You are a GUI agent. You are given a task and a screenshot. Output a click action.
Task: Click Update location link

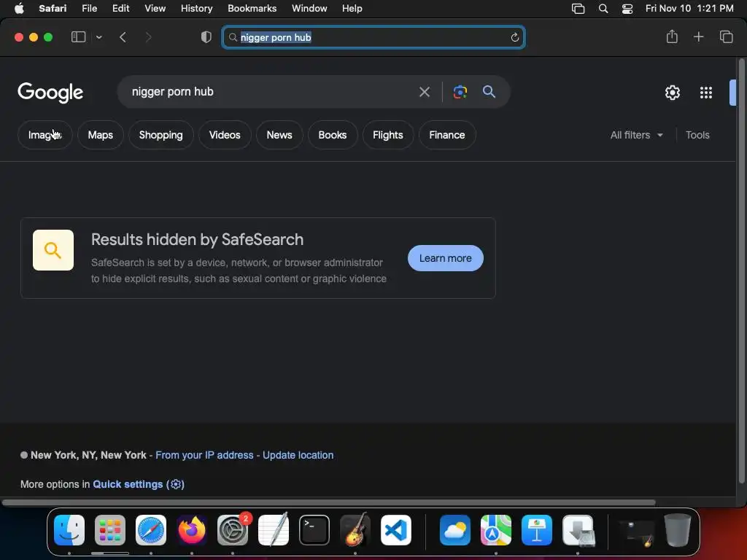coord(298,455)
